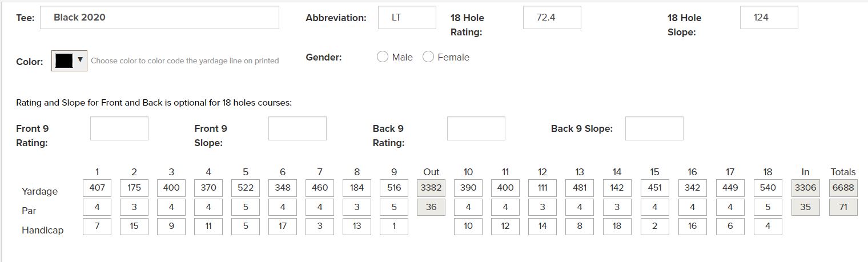Select the Male gender radio button
The height and width of the screenshot is (262, 868).
click(x=383, y=57)
